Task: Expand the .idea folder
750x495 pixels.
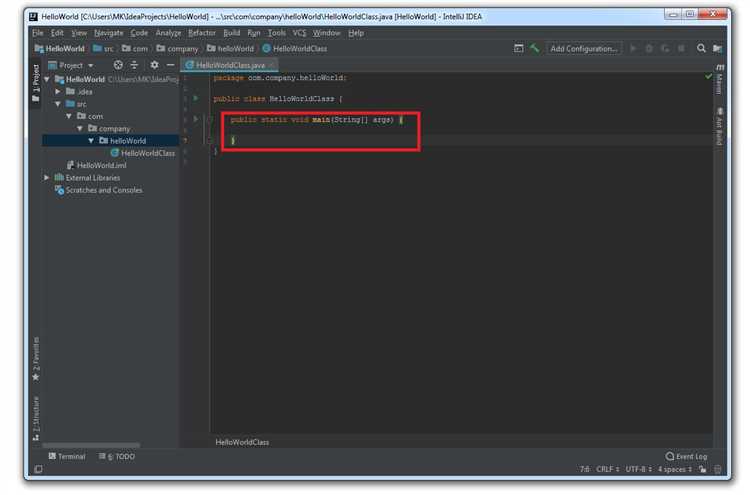Action: [58, 91]
